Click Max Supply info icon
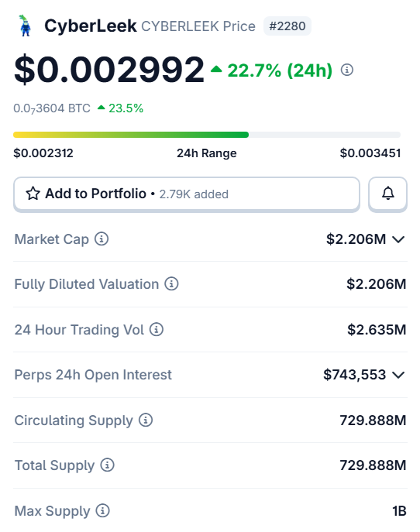 [x=102, y=510]
